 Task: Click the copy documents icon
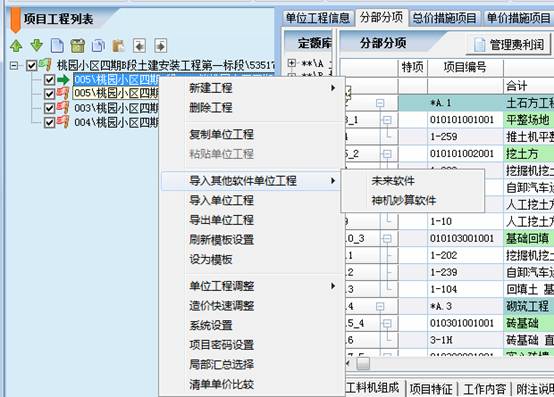pos(98,46)
